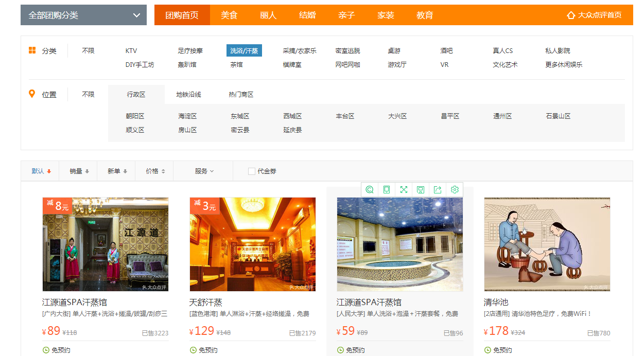Sort deals by 新单
Image resolution: width=644 pixels, height=356 pixels.
point(117,171)
